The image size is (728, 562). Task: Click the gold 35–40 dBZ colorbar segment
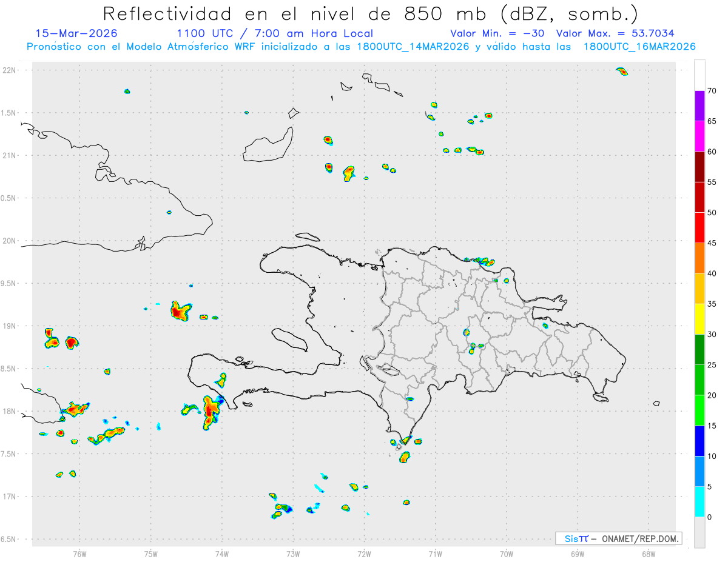pos(699,289)
